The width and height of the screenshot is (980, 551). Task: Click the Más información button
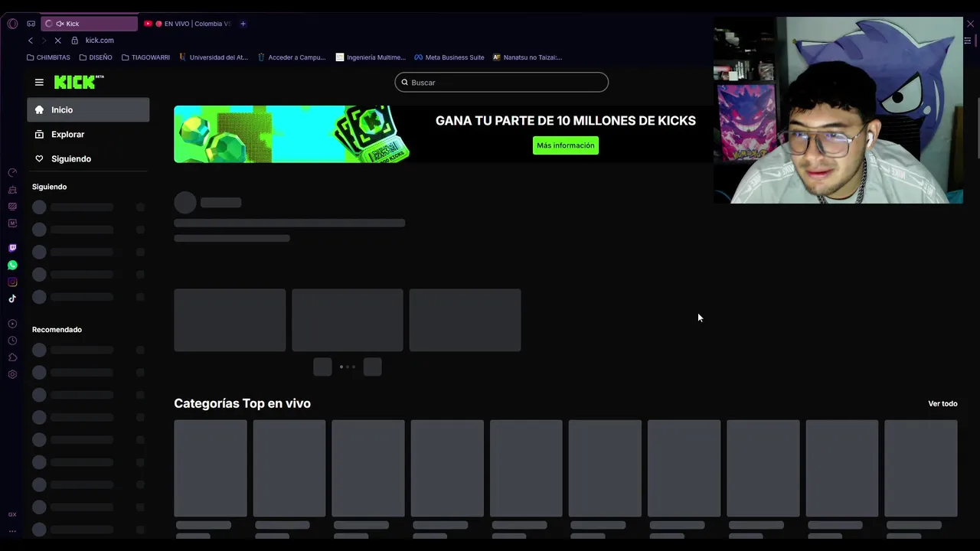pyautogui.click(x=566, y=145)
